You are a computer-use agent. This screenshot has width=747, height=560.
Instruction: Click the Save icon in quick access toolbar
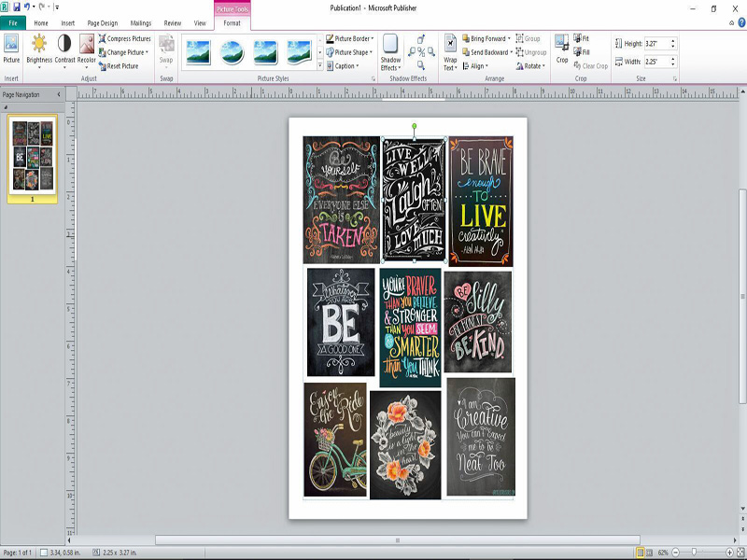[x=17, y=7]
